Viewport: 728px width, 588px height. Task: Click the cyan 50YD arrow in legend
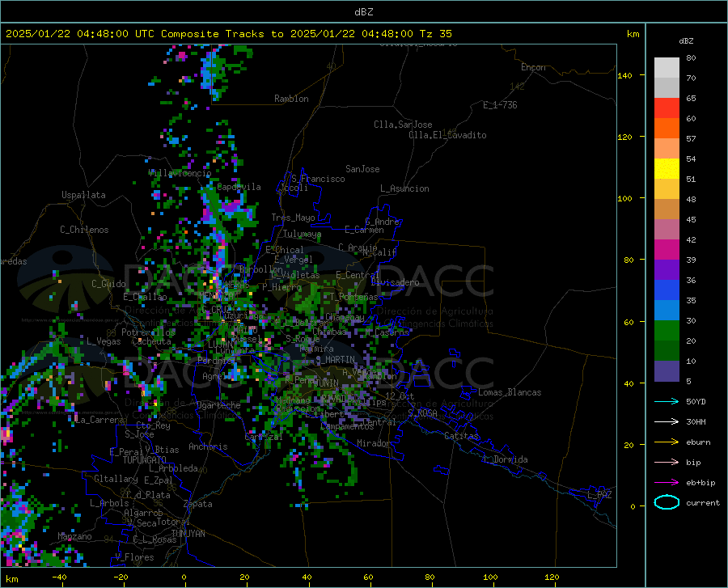pyautogui.click(x=667, y=401)
